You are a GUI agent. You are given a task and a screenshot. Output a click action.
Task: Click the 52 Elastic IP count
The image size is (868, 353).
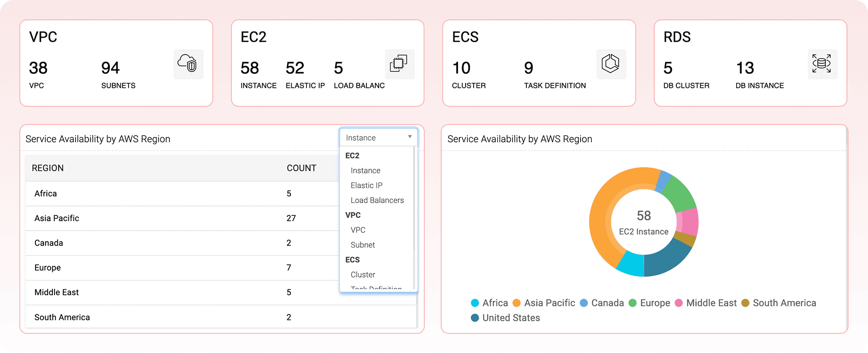click(295, 68)
